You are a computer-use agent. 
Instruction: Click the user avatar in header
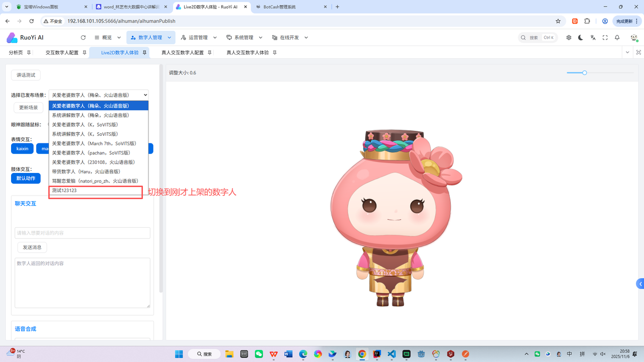[x=633, y=38]
